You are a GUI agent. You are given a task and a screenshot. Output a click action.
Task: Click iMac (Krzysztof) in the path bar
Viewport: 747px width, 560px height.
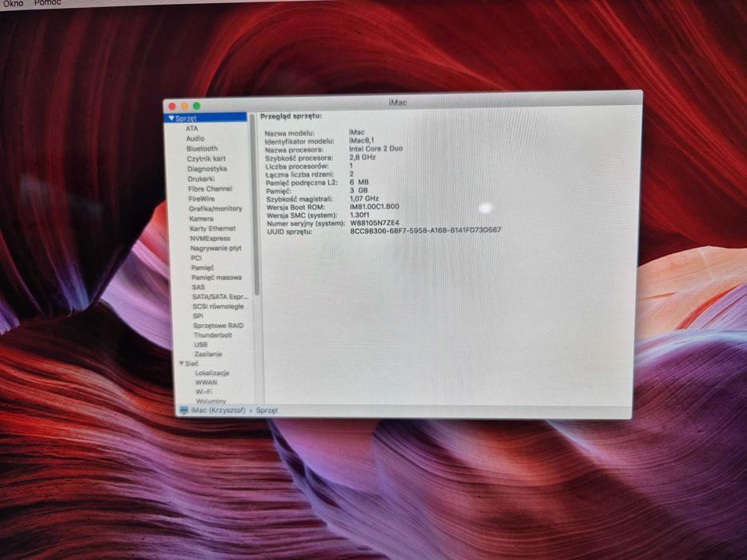click(x=219, y=410)
